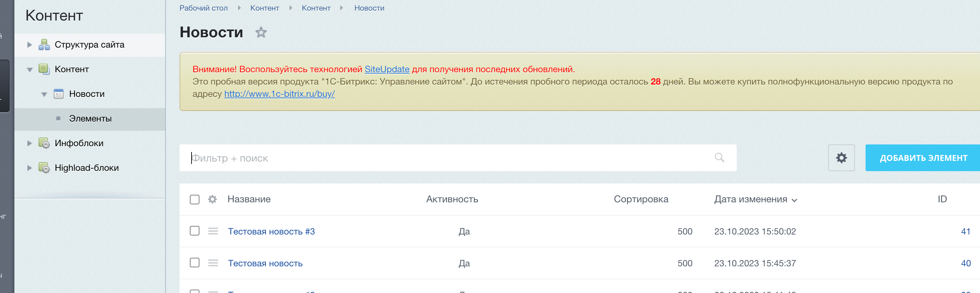Collapse the Новости tree node
Viewport: 980px width, 293px height.
coord(44,94)
